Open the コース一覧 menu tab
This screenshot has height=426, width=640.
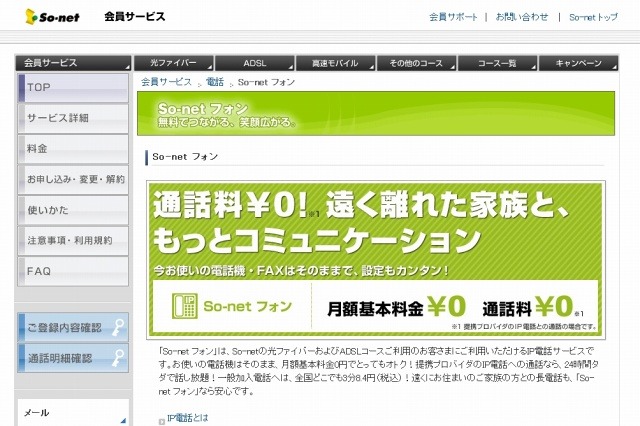point(498,63)
